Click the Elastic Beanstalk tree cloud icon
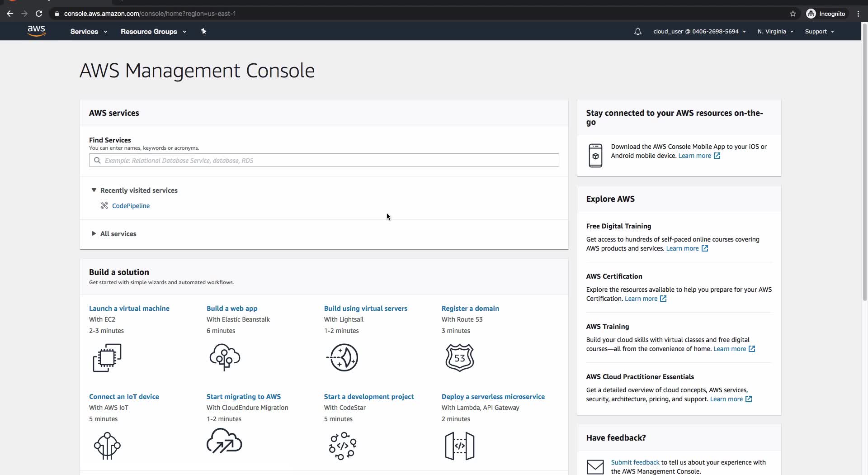This screenshot has width=868, height=475. click(x=225, y=357)
